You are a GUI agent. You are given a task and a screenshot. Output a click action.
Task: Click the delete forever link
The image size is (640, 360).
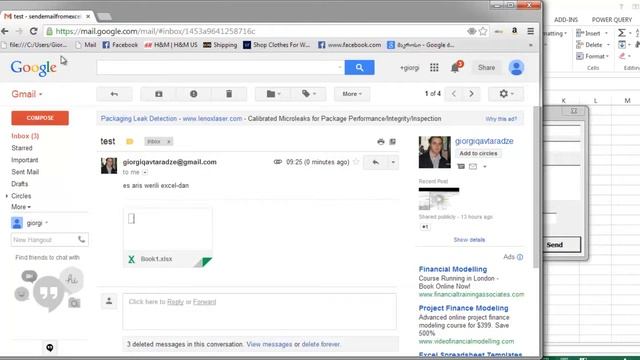tap(320, 344)
